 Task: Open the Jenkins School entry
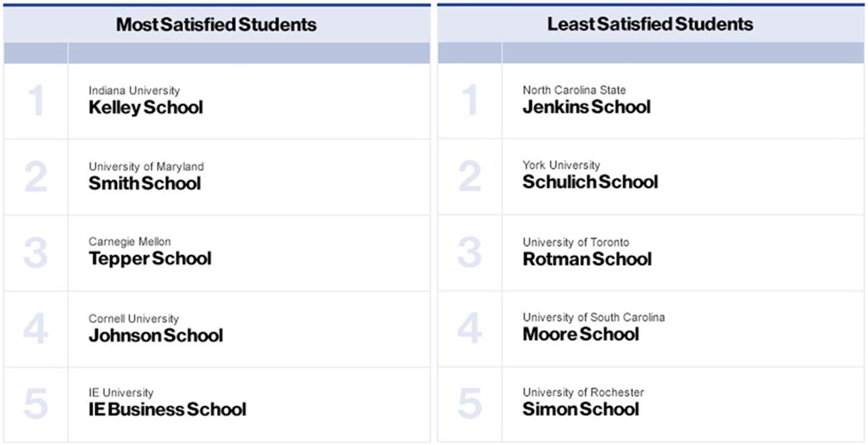[x=587, y=107]
